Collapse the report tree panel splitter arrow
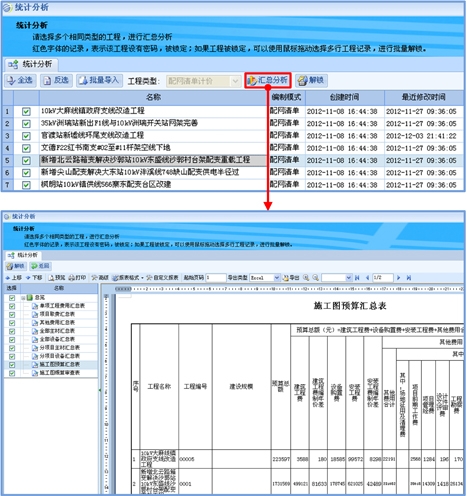This screenshot has height=496, width=467. point(100,390)
